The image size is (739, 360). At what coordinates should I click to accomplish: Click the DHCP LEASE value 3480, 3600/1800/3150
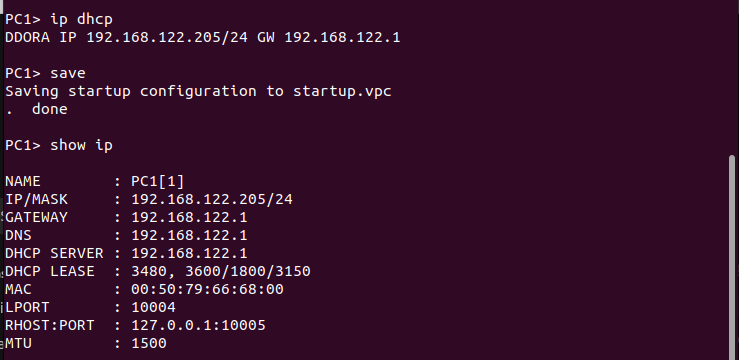pos(221,271)
